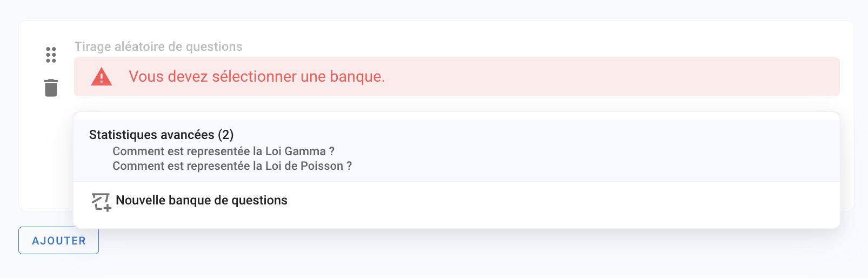Click the new question bank icon
This screenshot has height=278, width=868.
pos(101,202)
